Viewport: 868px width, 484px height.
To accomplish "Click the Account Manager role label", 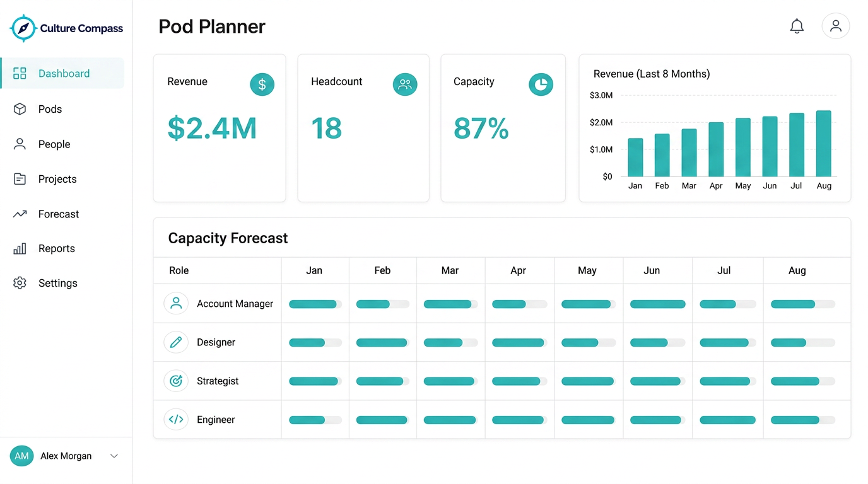I will [x=235, y=304].
